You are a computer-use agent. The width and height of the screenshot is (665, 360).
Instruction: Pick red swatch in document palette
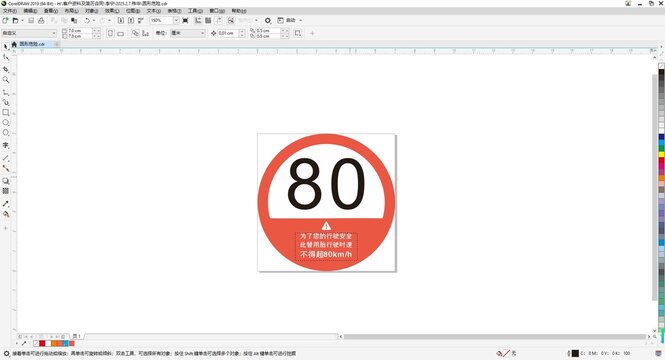pos(42,343)
